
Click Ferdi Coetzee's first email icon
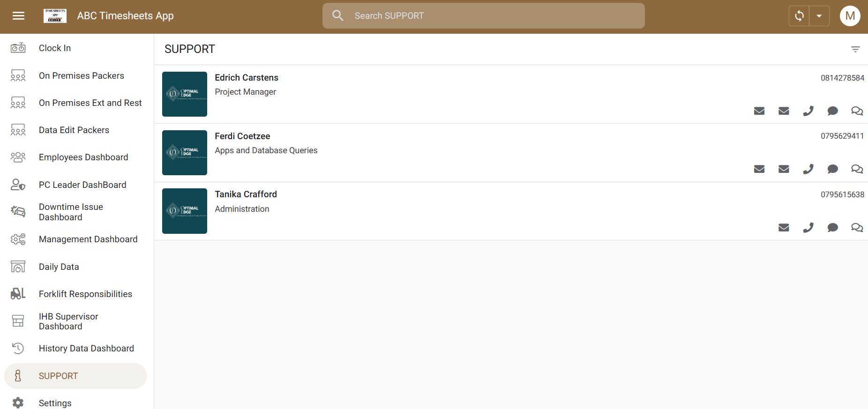[x=759, y=169]
